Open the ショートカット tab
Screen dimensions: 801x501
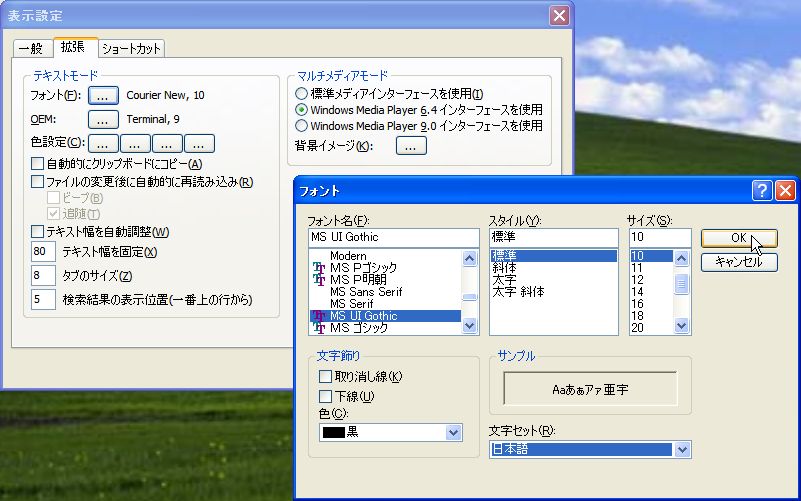click(x=131, y=49)
